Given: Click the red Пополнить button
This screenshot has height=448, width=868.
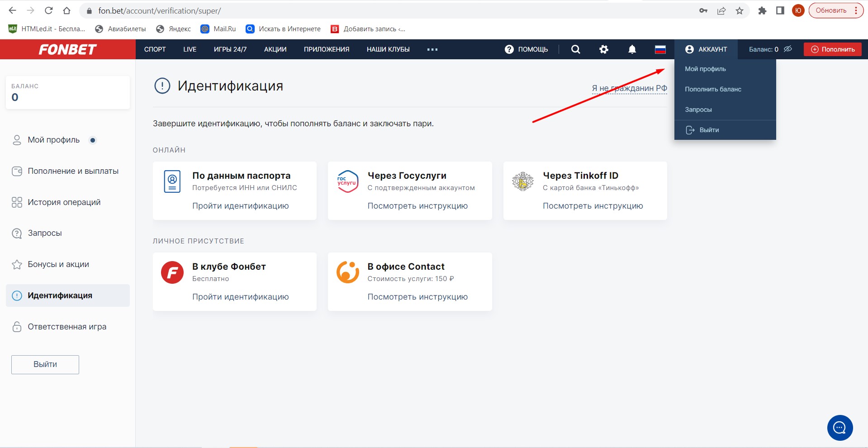Looking at the screenshot, I should [x=832, y=49].
